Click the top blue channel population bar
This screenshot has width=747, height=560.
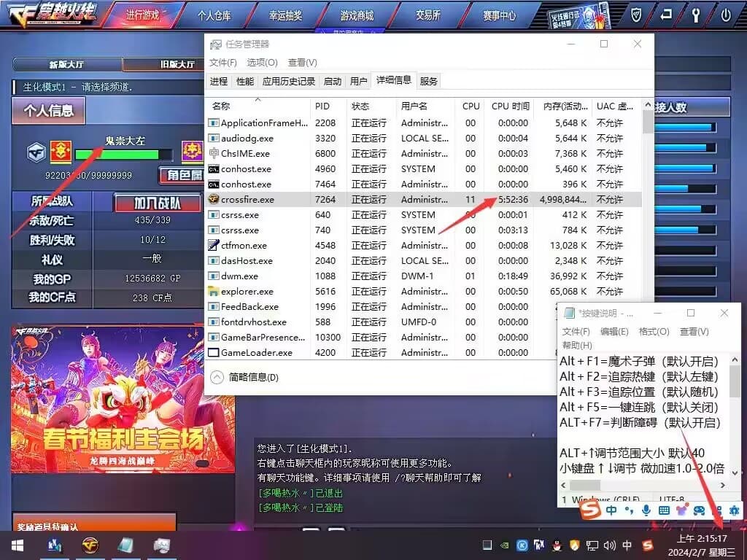tap(685, 127)
